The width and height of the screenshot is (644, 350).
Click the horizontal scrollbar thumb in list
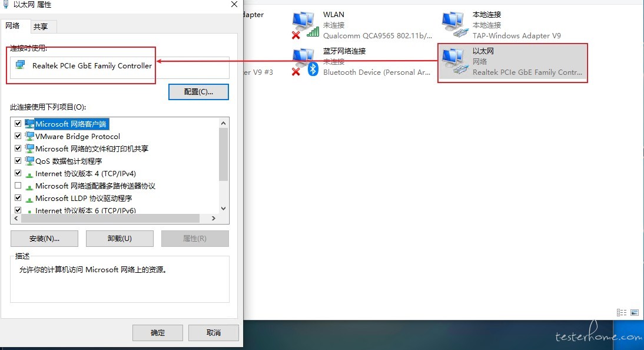110,219
